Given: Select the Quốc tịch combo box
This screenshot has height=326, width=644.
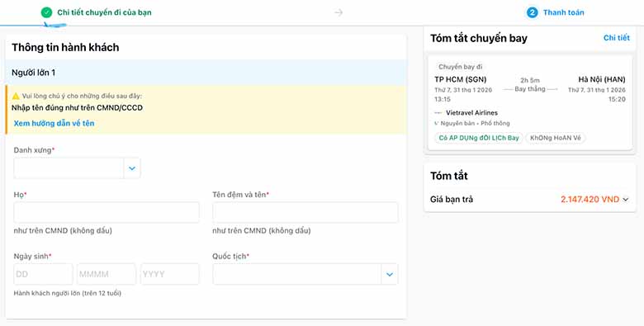Looking at the screenshot, I should pos(305,274).
